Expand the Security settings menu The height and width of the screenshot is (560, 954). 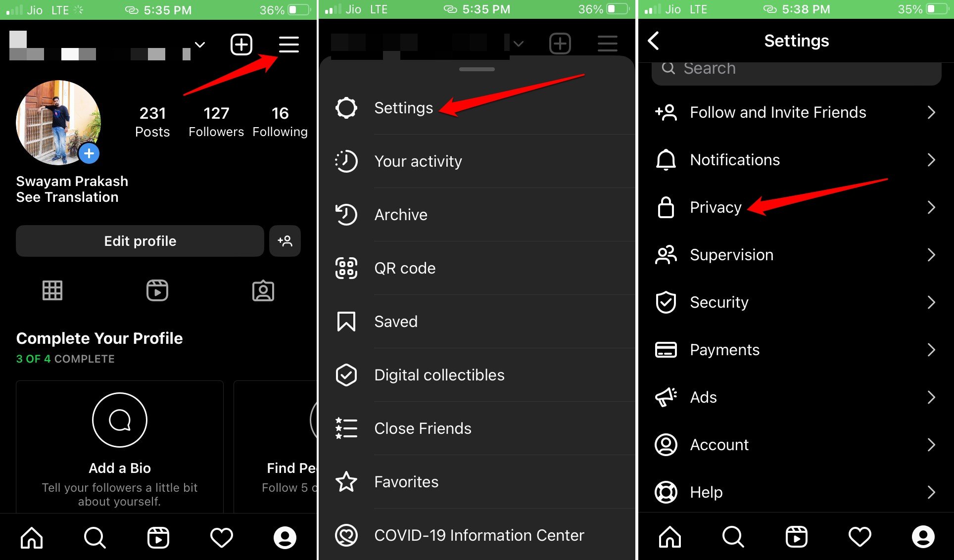point(794,302)
